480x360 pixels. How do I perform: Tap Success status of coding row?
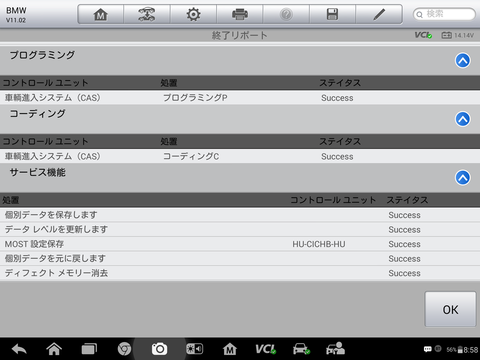(337, 156)
